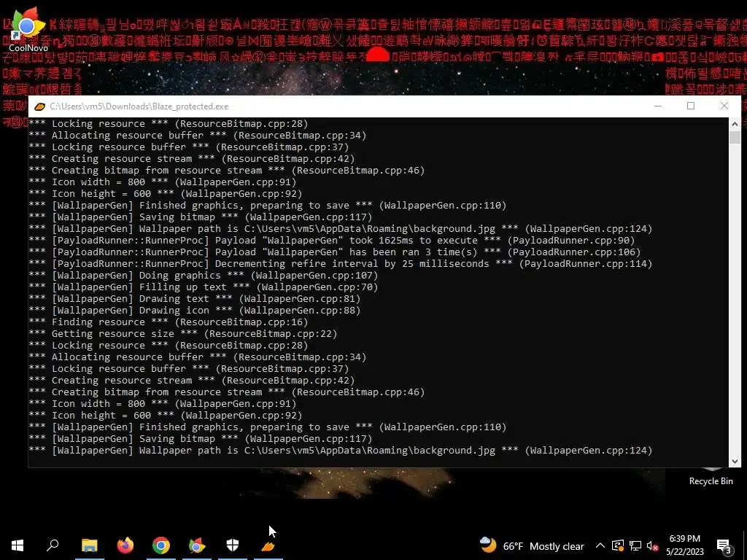Open Windows Security shield in taskbar
The image size is (747, 560).
233,545
